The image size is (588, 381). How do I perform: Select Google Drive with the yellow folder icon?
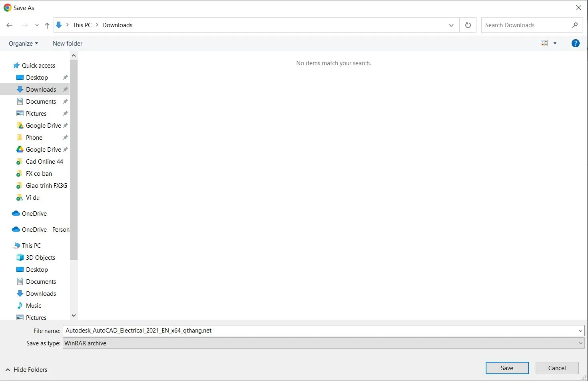[x=43, y=126]
